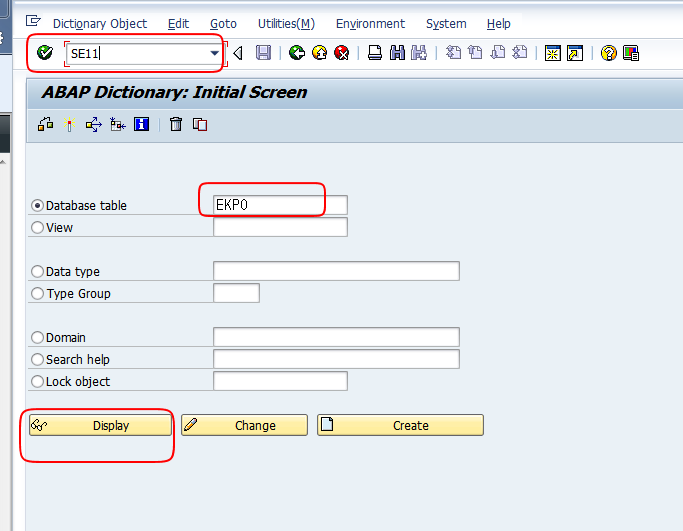This screenshot has height=531, width=683.
Task: Click the Find Next binoculars icon
Action: (419, 53)
